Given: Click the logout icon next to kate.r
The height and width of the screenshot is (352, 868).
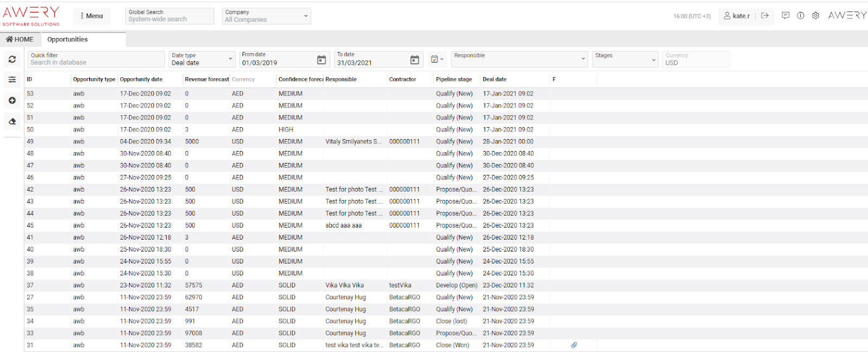Looking at the screenshot, I should click(x=765, y=16).
